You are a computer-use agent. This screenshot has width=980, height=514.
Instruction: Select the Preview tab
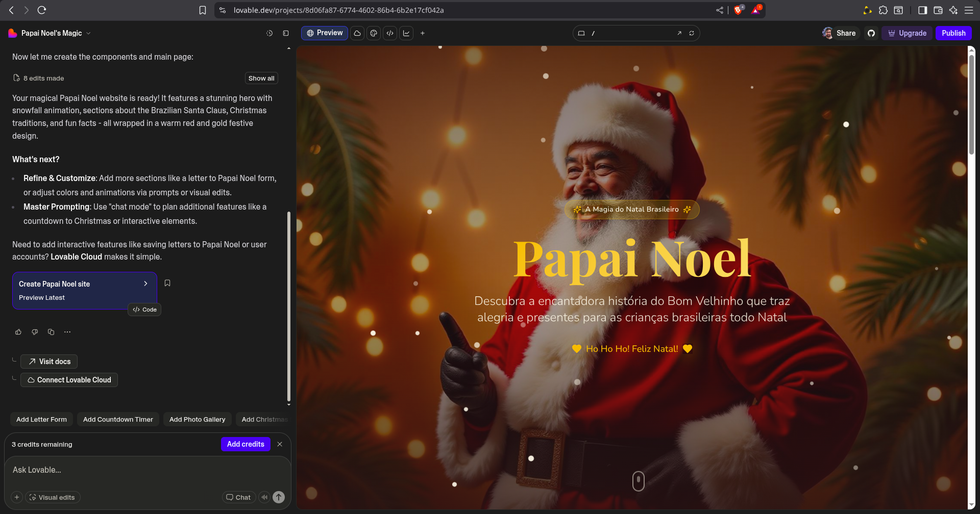325,33
